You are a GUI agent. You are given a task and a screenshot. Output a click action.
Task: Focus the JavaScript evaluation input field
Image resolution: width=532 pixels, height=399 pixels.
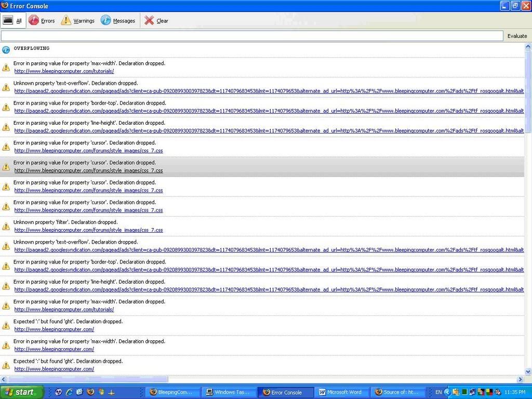point(252,36)
